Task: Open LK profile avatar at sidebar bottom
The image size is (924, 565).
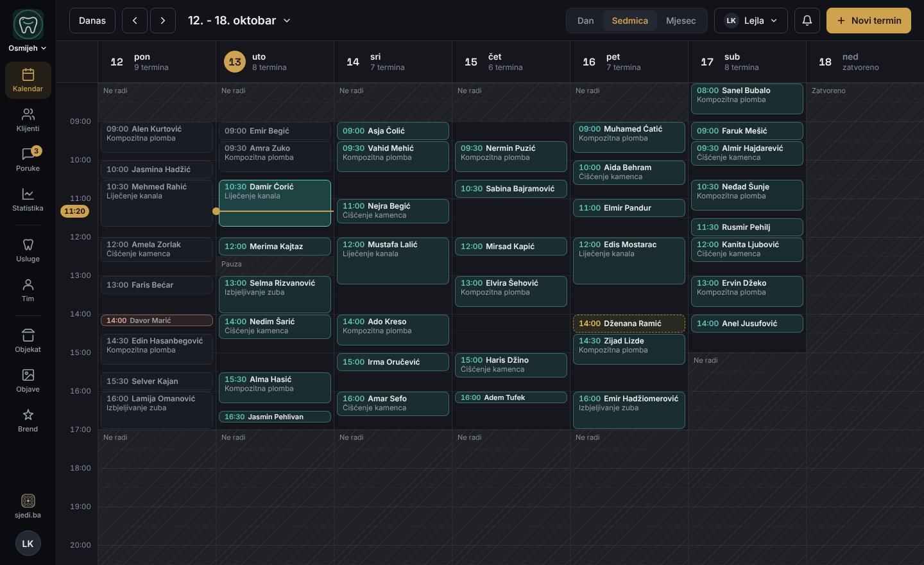Action: click(28, 543)
